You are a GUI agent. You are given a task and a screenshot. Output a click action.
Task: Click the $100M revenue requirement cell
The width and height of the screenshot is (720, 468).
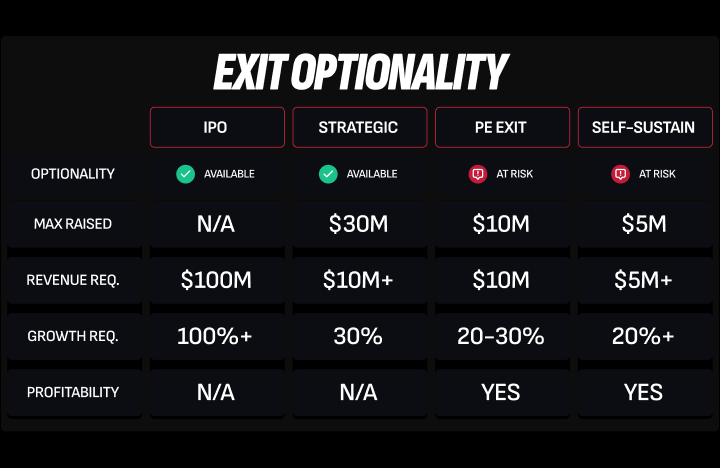217,280
